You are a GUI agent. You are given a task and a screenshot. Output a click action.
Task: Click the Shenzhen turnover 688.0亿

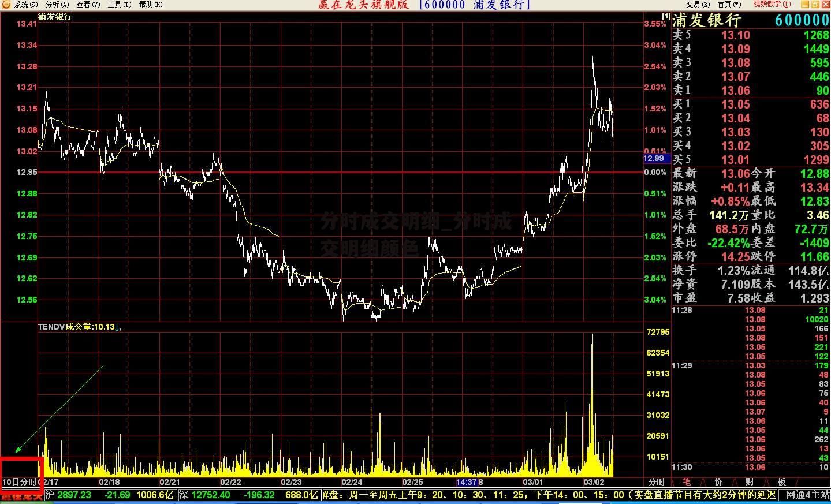(x=302, y=495)
